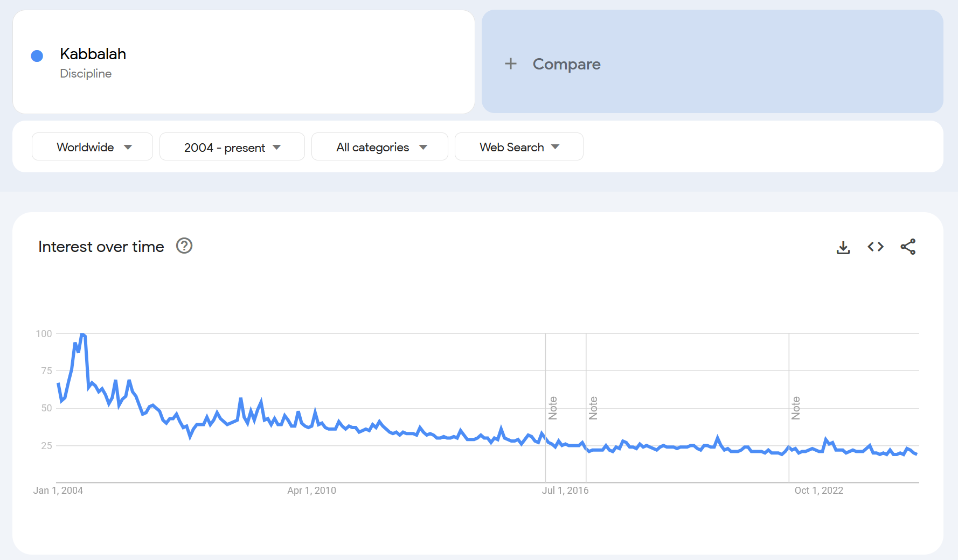Click the Discipline label under Kabbalah
The width and height of the screenshot is (958, 560).
(86, 74)
